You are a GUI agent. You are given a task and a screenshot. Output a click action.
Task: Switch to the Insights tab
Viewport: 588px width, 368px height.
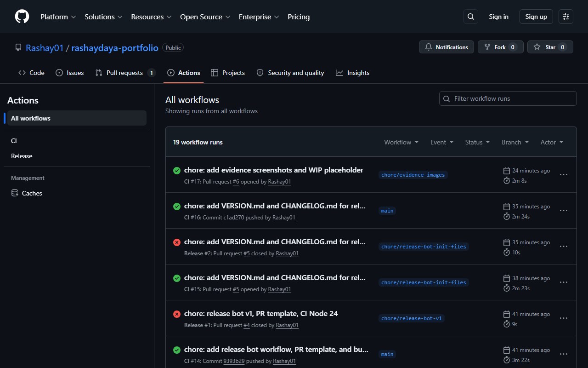pos(353,73)
